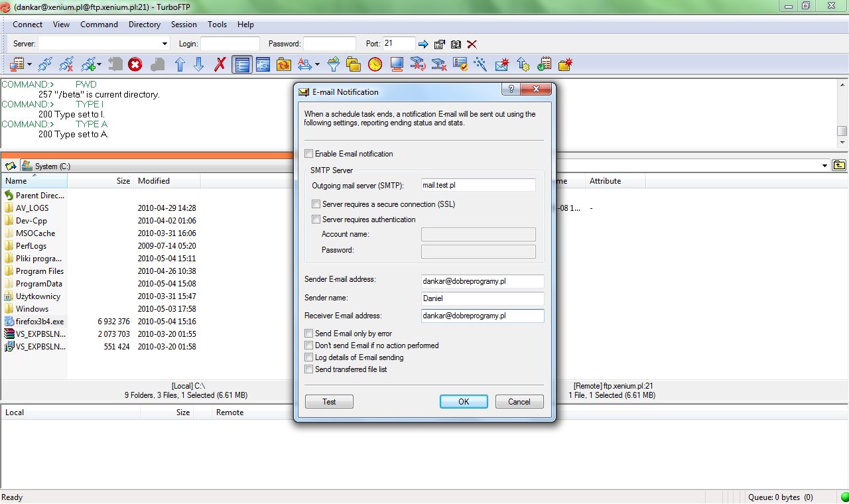This screenshot has width=849, height=504.
Task: Open the Help menu
Action: coord(245,25)
